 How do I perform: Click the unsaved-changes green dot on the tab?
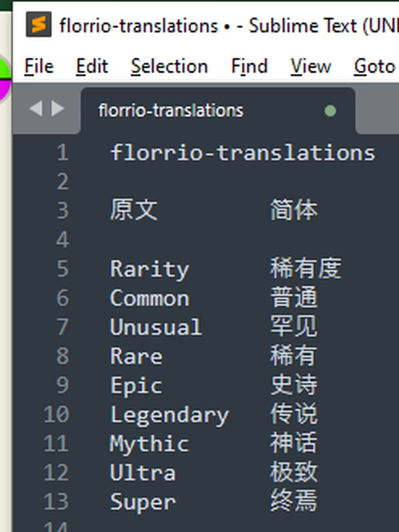click(x=330, y=111)
